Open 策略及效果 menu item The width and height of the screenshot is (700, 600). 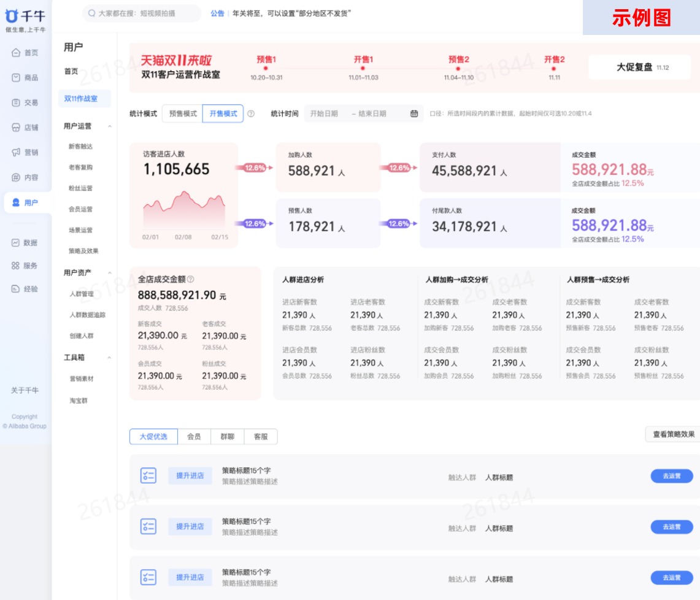coord(83,251)
